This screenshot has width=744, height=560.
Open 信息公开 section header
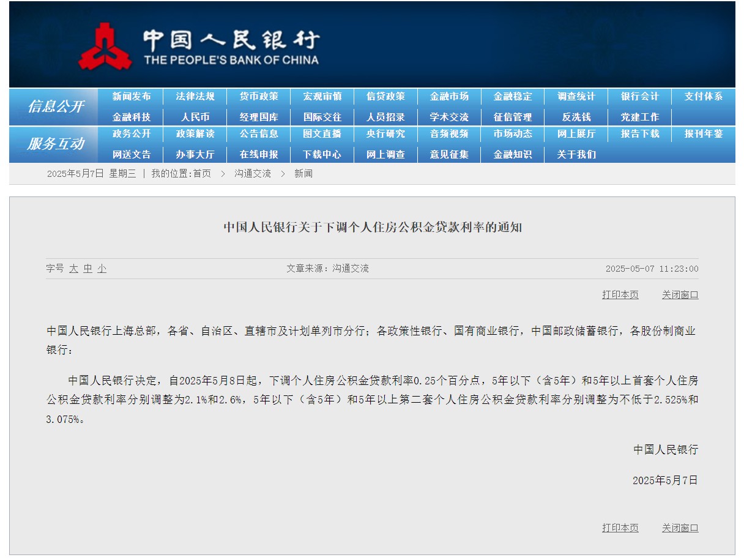(55, 106)
